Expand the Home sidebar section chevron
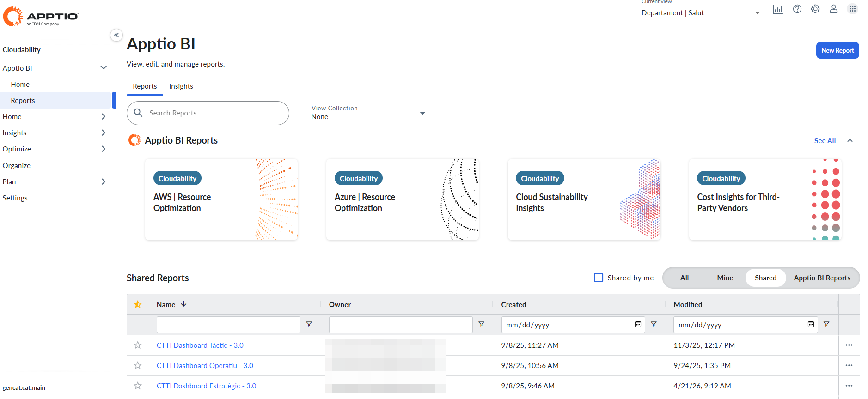 pyautogui.click(x=104, y=116)
